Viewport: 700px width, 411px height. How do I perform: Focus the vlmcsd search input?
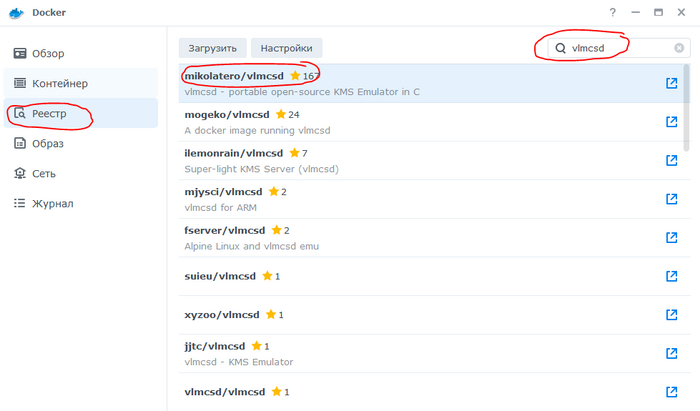pos(618,48)
